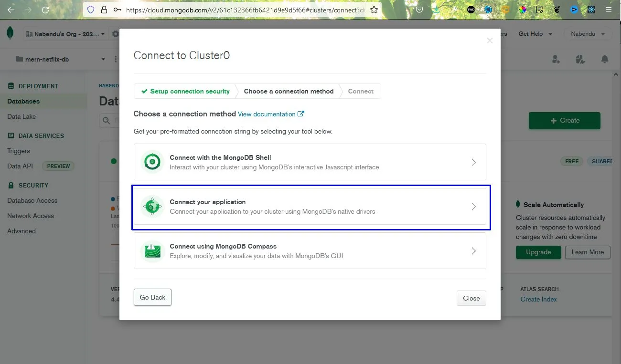Click the invite user icon
The width and height of the screenshot is (621, 364).
coord(556,59)
